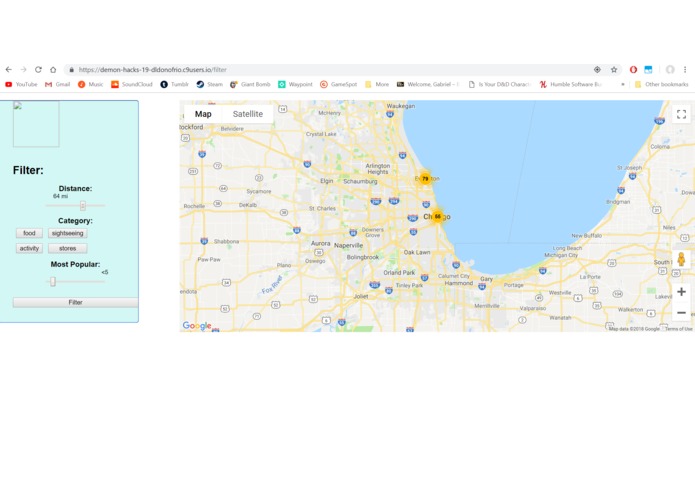Viewport: 695px width, 494px height.
Task: Switch to Satellite view tab
Action: tap(248, 114)
